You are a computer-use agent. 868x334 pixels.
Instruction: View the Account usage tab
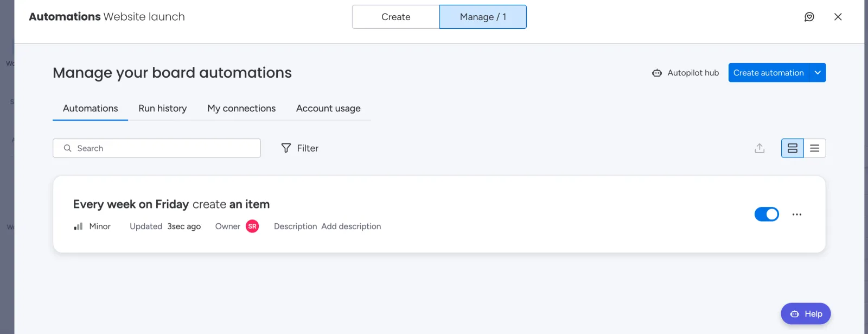tap(328, 109)
